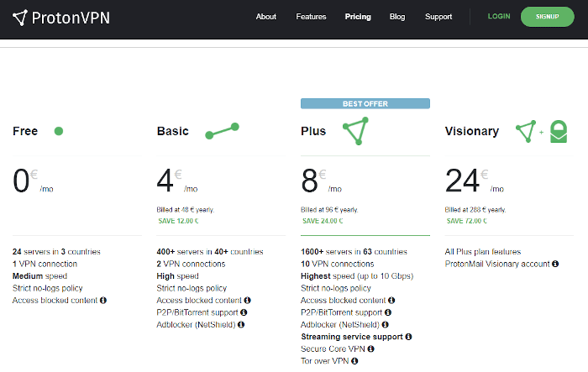Screen dimensions: 588x372
Task: Open the About menu item
Action: coord(266,17)
